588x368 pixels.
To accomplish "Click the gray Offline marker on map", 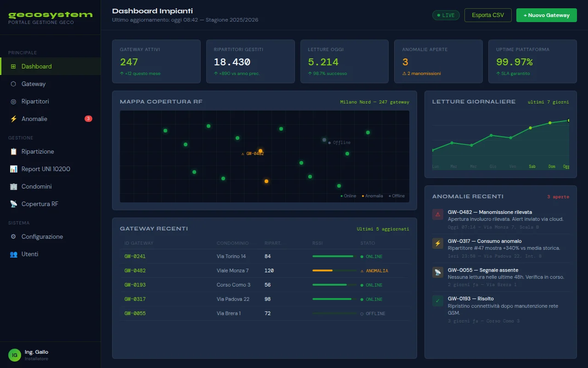I will pos(324,140).
